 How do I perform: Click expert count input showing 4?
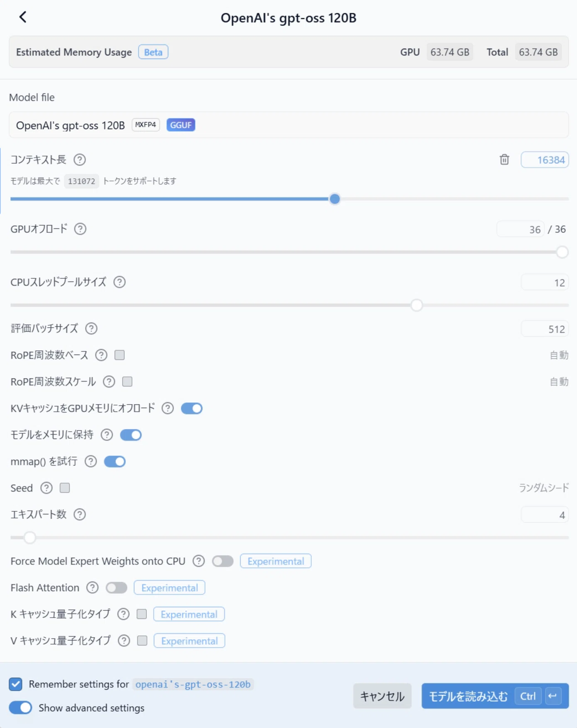pyautogui.click(x=545, y=515)
